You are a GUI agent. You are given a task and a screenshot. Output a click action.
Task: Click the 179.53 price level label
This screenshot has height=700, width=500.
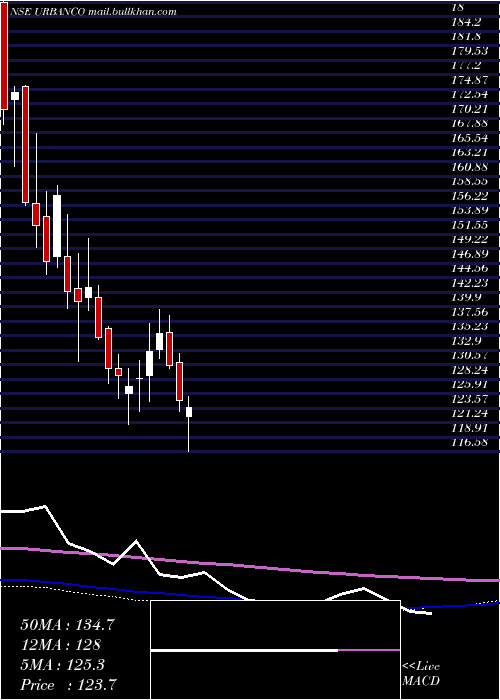click(470, 50)
